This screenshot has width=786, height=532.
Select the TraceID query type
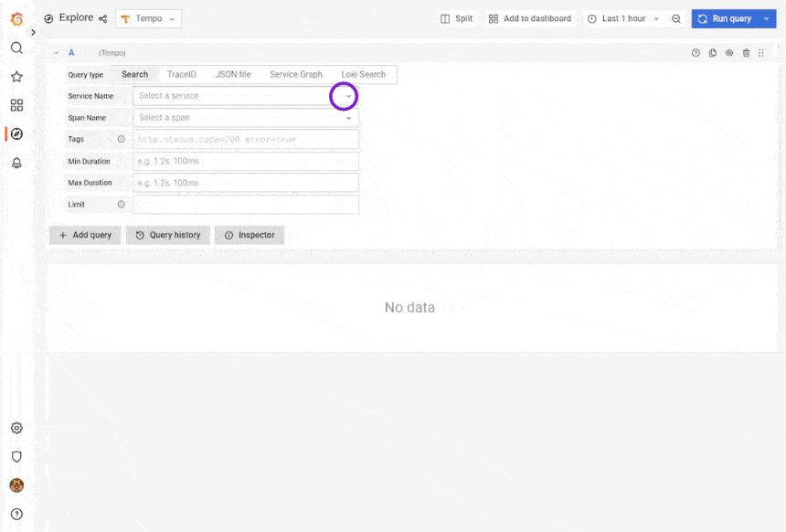(x=182, y=74)
